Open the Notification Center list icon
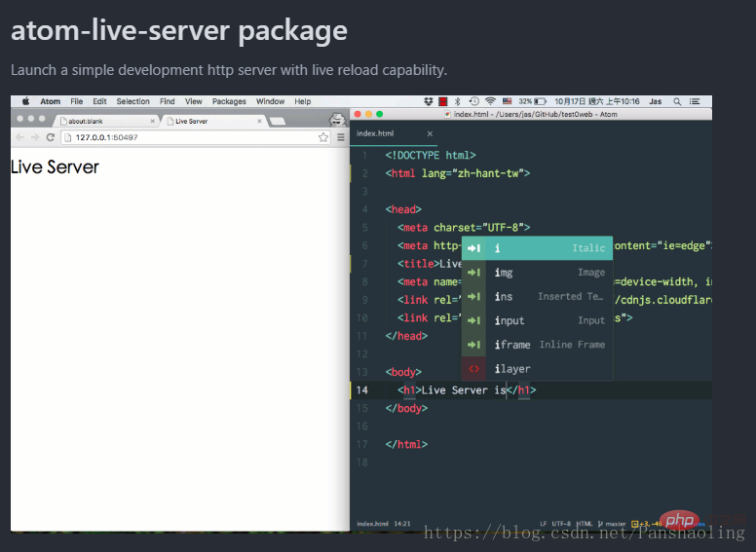This screenshot has height=552, width=756. click(695, 101)
